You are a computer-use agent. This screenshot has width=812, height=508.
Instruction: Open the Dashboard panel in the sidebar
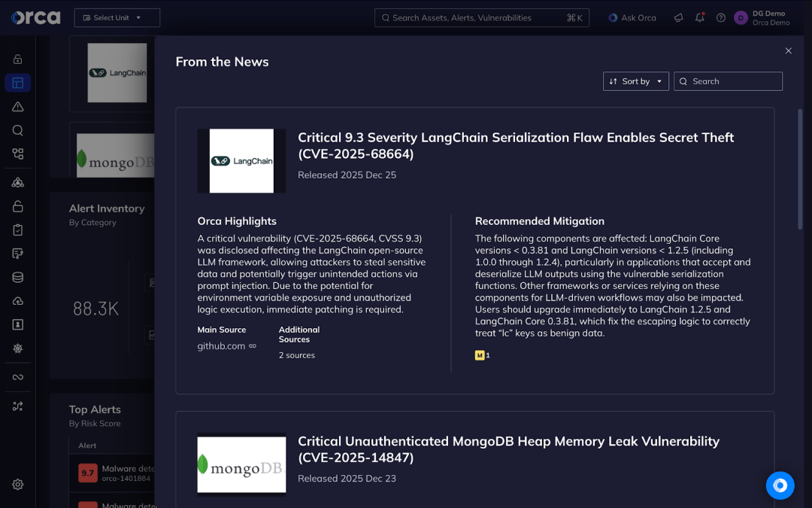point(17,82)
